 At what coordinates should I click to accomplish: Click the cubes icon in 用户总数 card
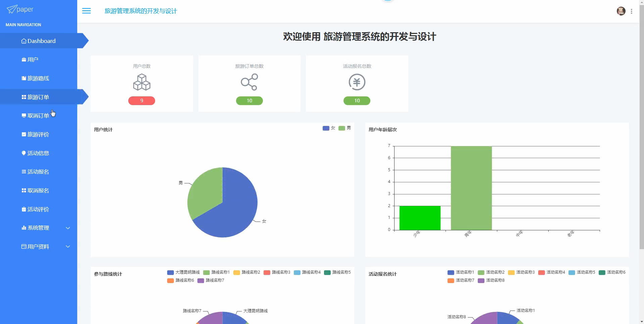pos(142,82)
